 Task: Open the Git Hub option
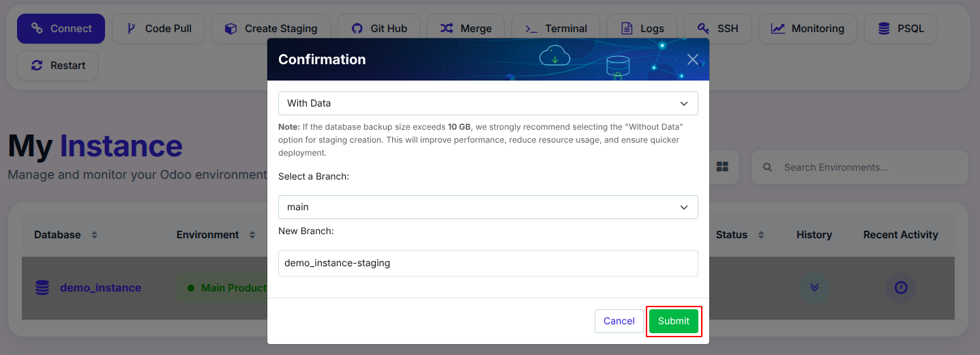[x=378, y=29]
